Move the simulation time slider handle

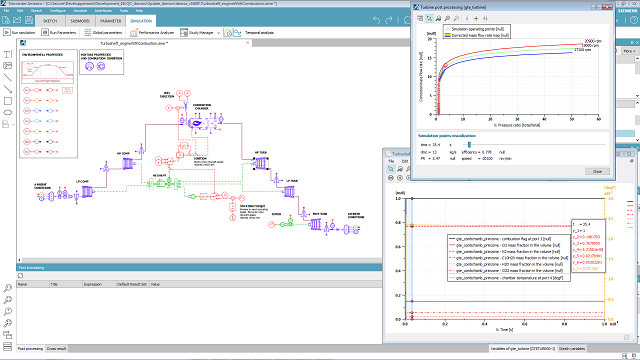coord(469,144)
